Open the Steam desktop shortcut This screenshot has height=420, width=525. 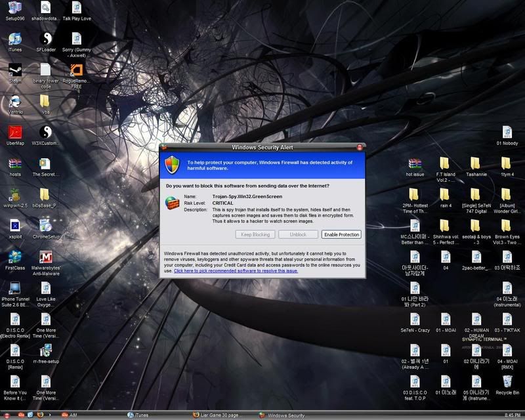click(x=15, y=70)
